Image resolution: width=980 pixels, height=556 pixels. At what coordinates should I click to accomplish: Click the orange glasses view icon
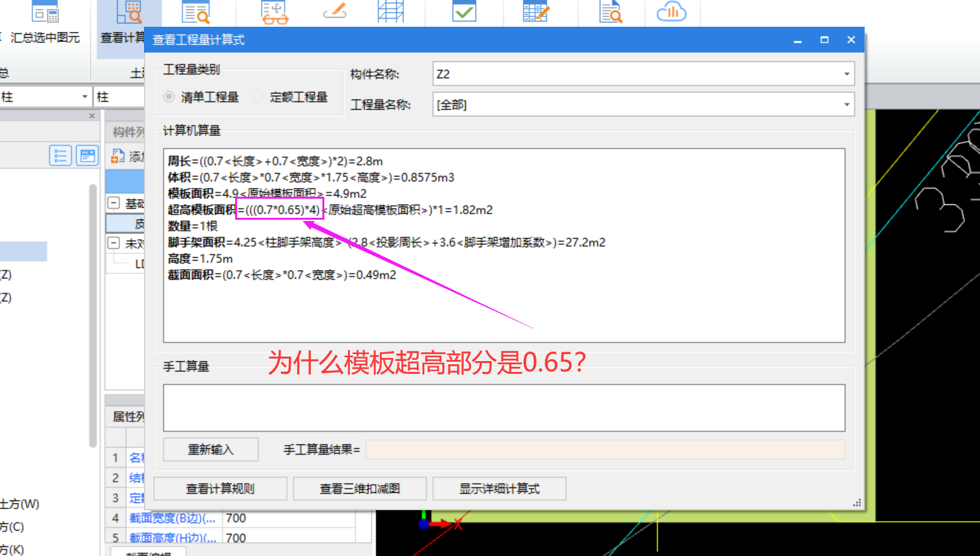point(275,12)
